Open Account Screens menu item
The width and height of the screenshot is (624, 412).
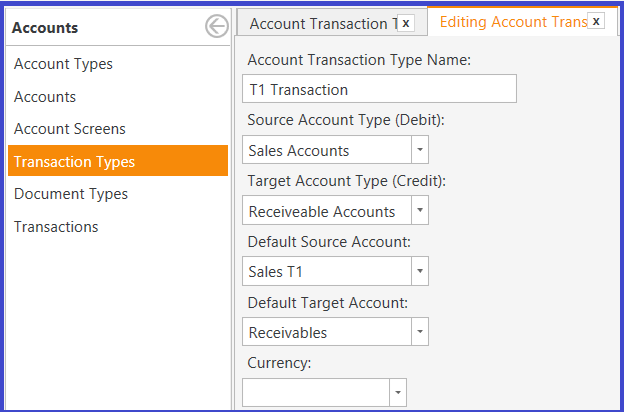[70, 129]
